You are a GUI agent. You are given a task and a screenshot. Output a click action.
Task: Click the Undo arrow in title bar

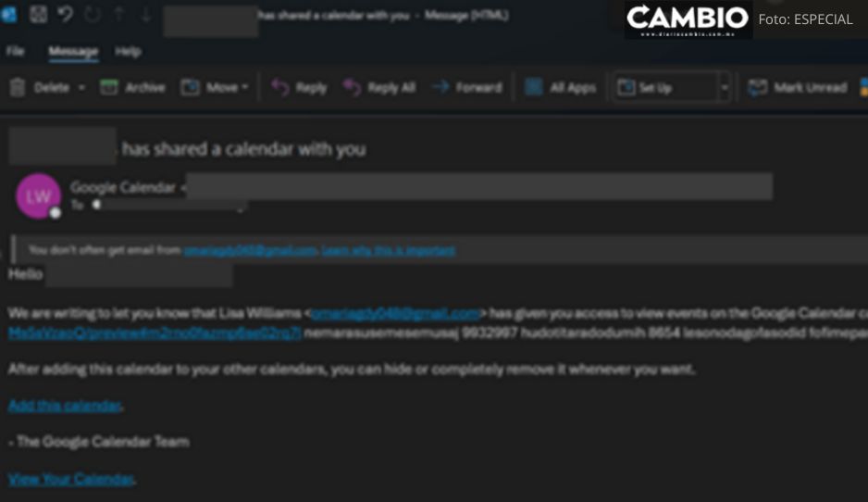coord(66,14)
